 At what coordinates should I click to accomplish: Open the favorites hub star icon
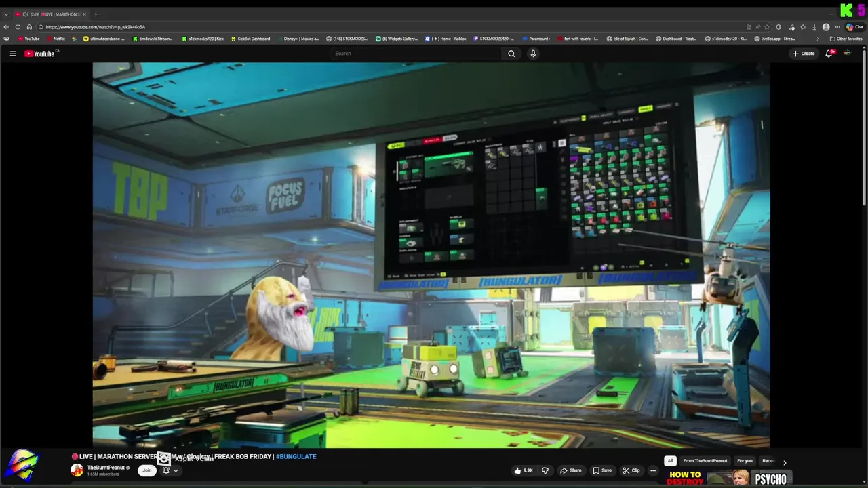pos(803,27)
